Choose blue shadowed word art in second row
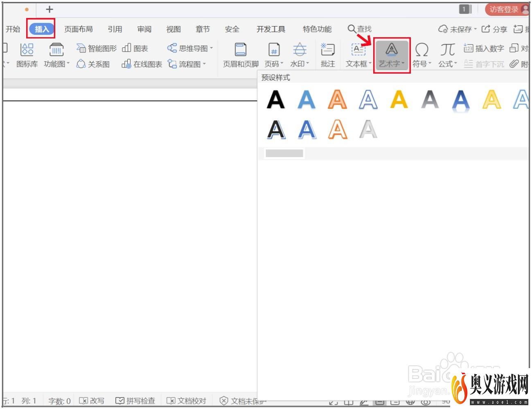This screenshot has height=409, width=532. (307, 130)
